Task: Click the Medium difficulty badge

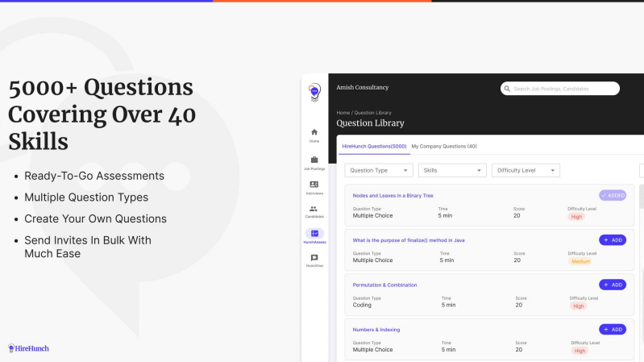Action: pos(580,261)
